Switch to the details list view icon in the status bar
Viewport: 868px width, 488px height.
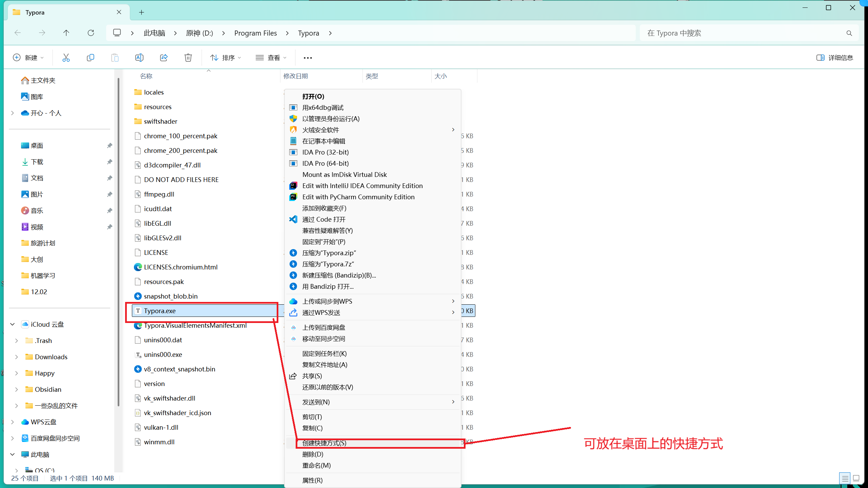(x=845, y=478)
